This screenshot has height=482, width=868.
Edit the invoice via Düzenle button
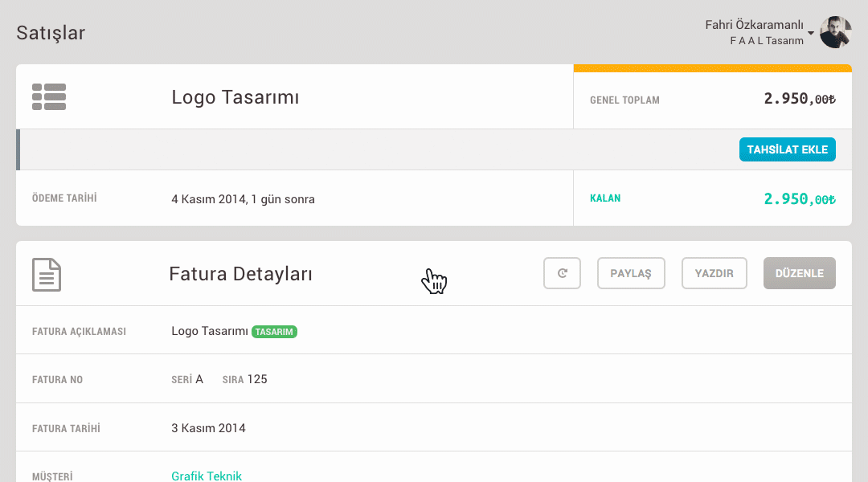(799, 273)
